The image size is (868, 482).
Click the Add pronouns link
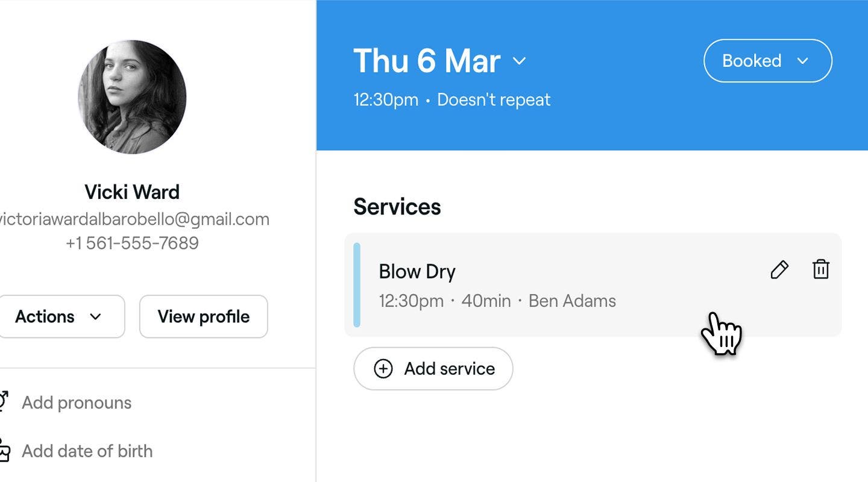point(77,402)
